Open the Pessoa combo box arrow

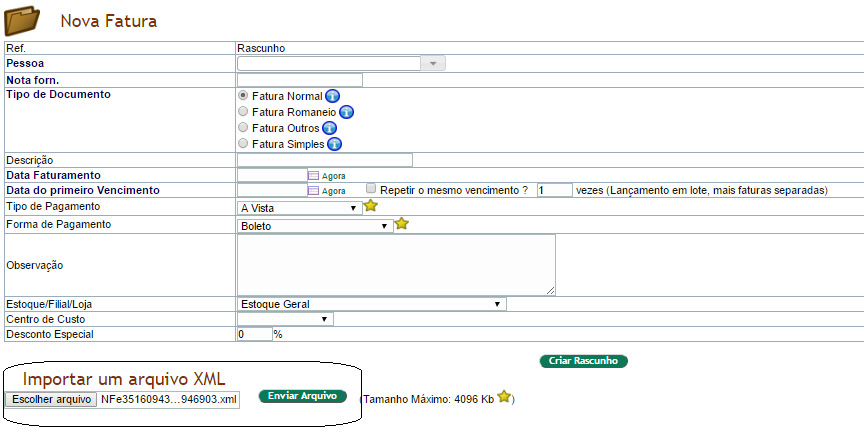[433, 63]
